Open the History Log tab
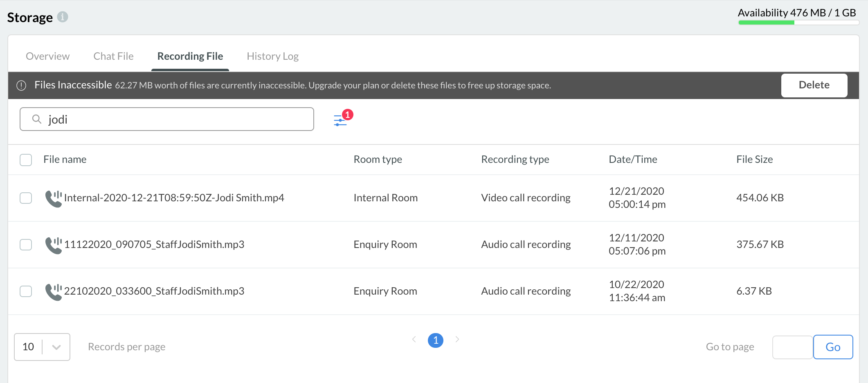868x383 pixels. point(273,56)
